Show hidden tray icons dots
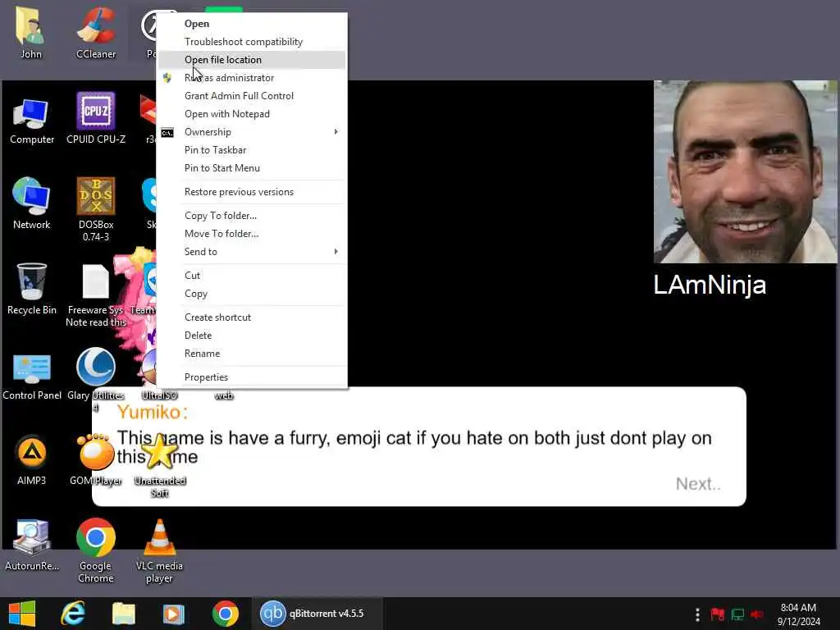 click(x=697, y=614)
